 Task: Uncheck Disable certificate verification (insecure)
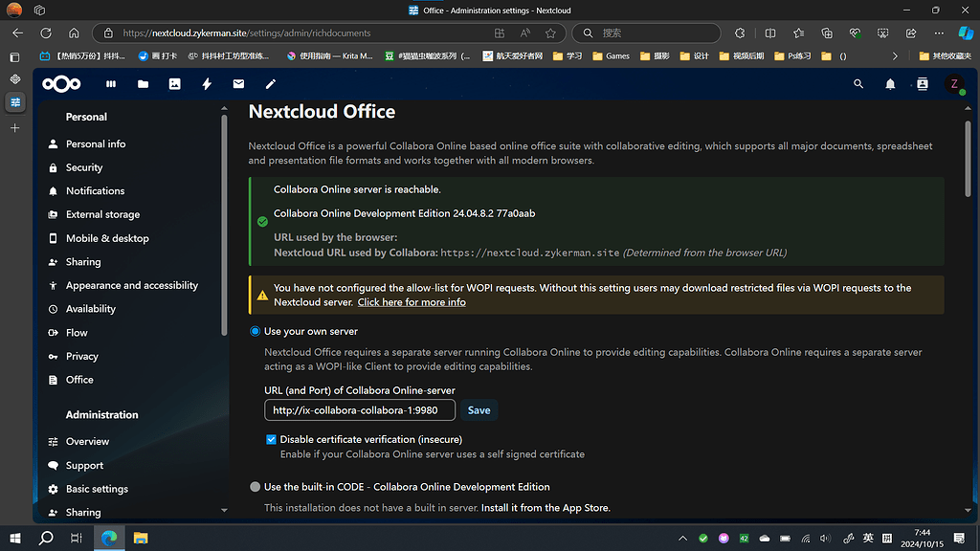(271, 439)
